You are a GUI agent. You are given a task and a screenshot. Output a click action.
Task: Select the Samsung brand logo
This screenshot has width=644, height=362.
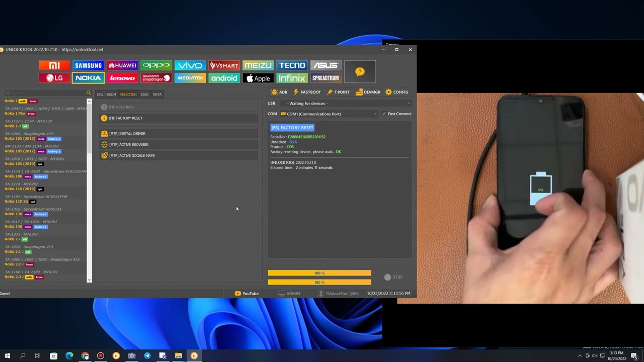(x=89, y=65)
